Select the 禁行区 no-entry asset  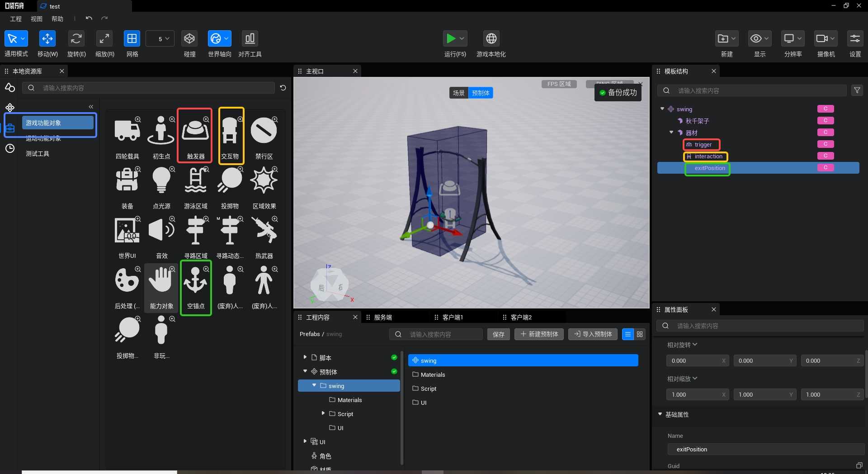264,136
